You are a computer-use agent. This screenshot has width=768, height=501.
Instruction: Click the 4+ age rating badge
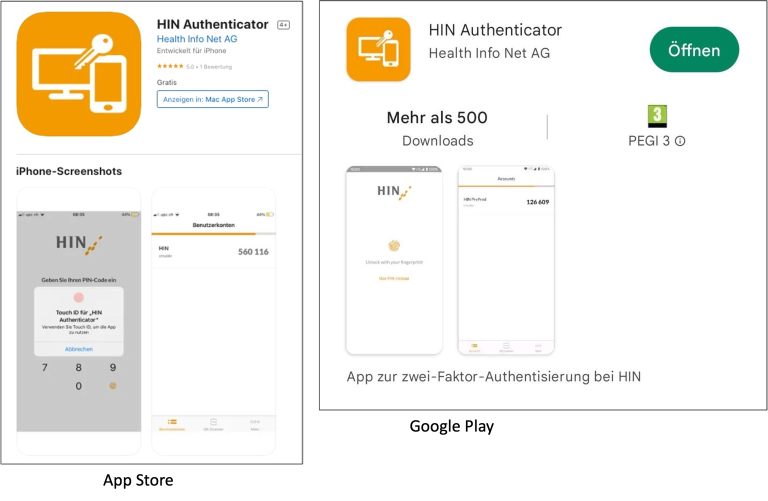tap(283, 24)
